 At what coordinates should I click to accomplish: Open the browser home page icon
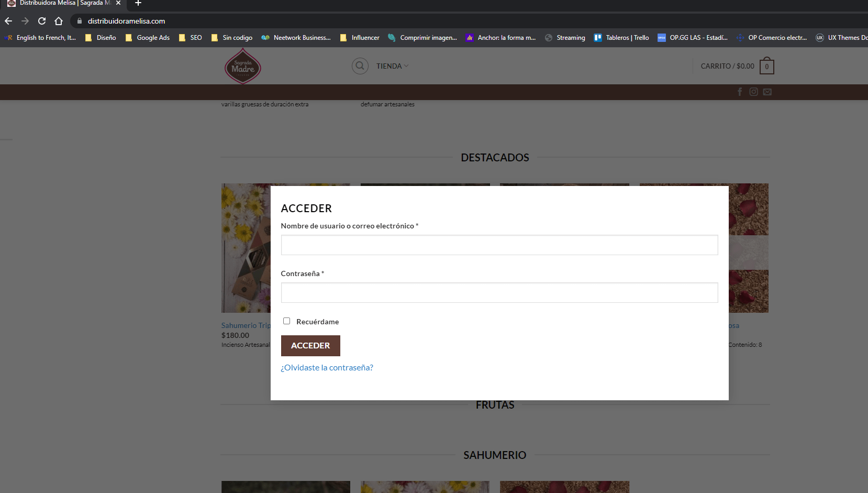[x=59, y=21]
